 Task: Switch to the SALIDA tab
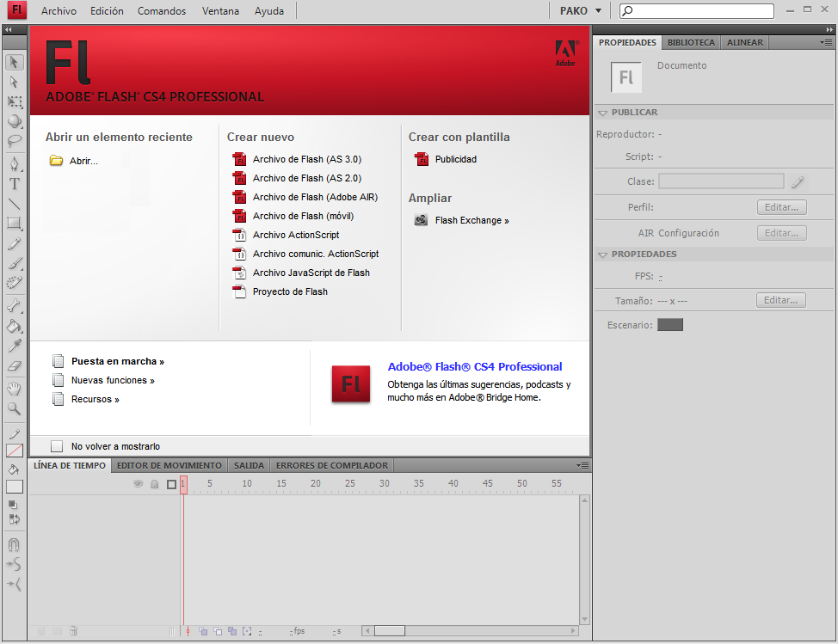click(249, 466)
